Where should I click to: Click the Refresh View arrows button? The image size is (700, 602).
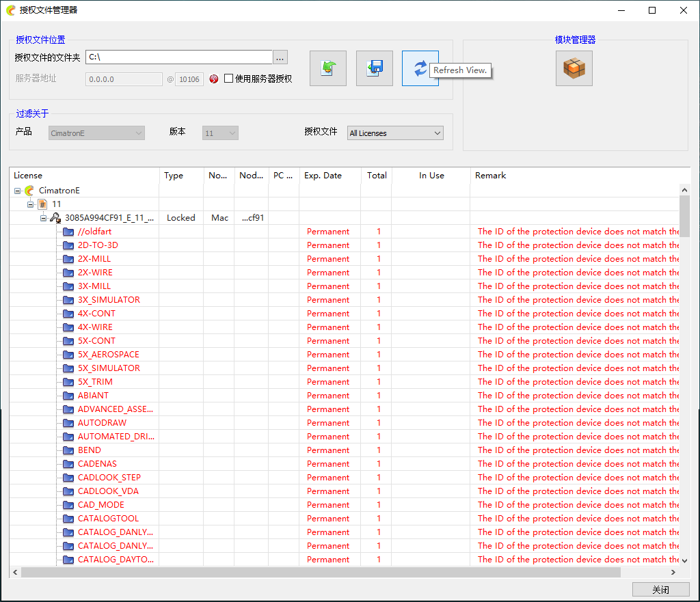click(x=420, y=68)
